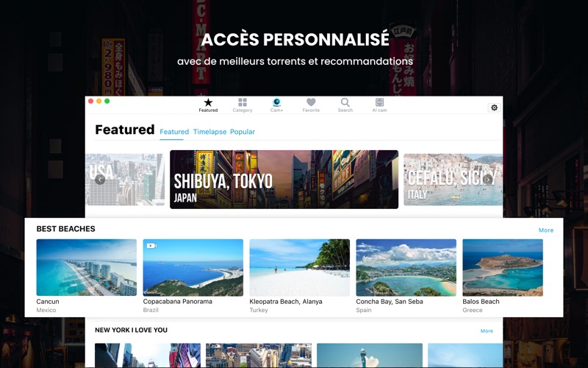The height and width of the screenshot is (368, 588).
Task: Switch to the Timelapse tab
Action: click(209, 132)
